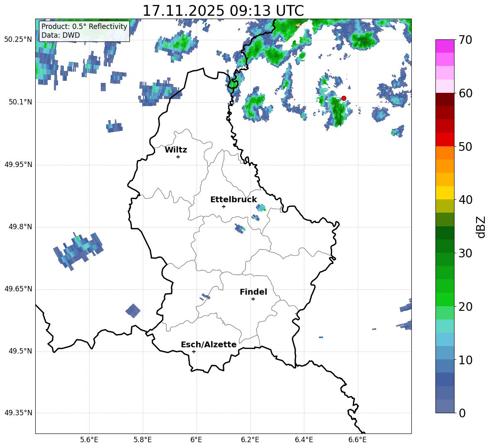The width and height of the screenshot is (491, 448).
Task: Click the 60 value on the colorbar
Action: (465, 93)
